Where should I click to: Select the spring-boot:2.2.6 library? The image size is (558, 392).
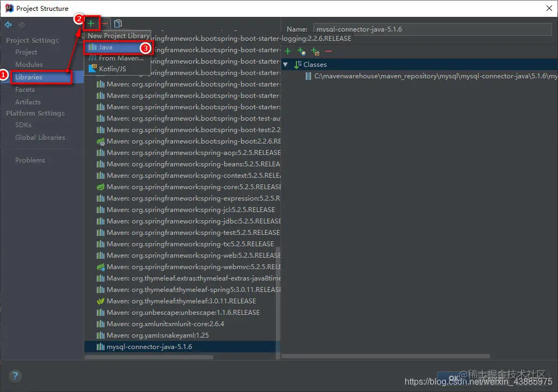tap(193, 141)
